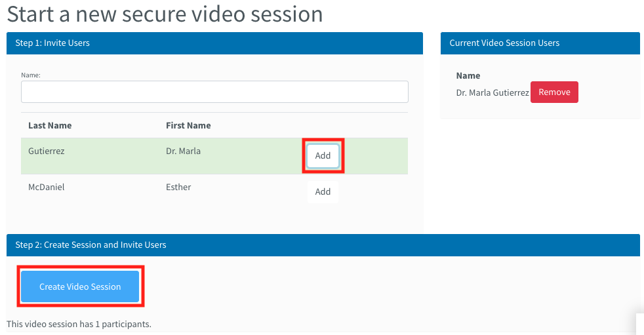Add Dr. Marla Gutierrez to the session
The image size is (644, 335).
click(x=323, y=155)
